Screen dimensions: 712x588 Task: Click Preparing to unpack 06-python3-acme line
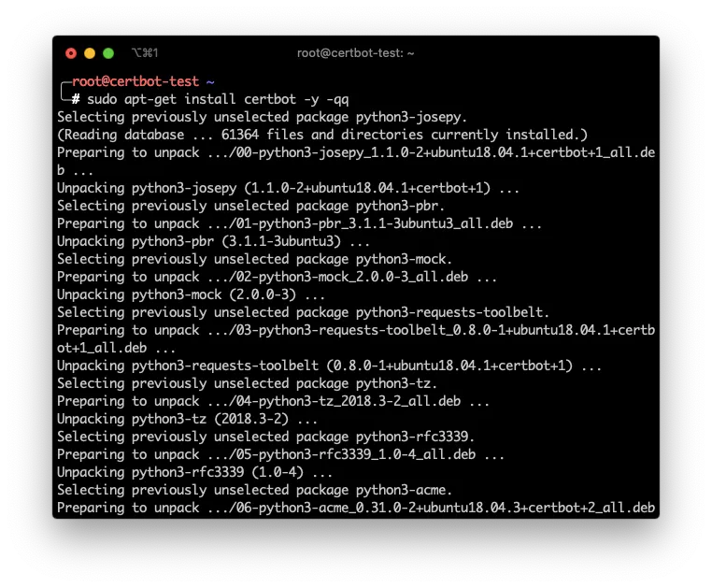(356, 507)
